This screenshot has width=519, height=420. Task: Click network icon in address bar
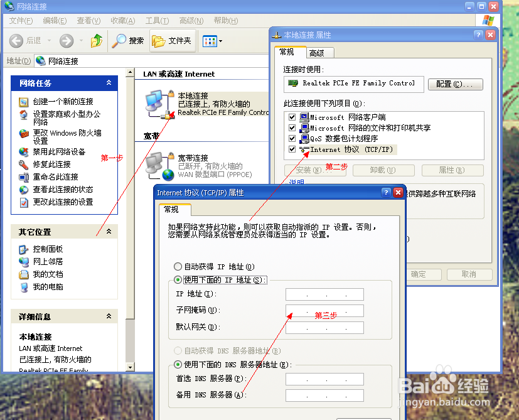[x=40, y=61]
